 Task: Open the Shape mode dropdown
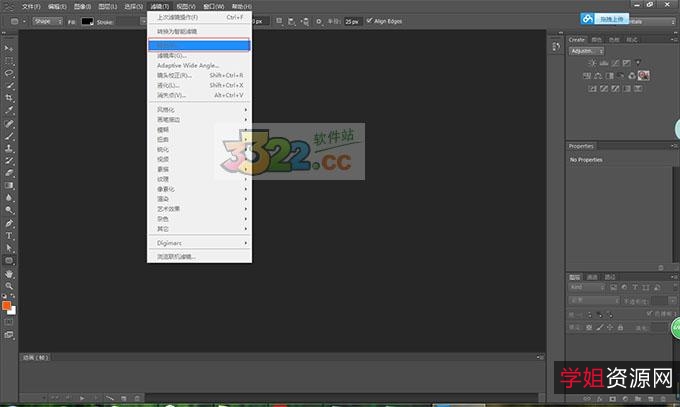pos(48,20)
